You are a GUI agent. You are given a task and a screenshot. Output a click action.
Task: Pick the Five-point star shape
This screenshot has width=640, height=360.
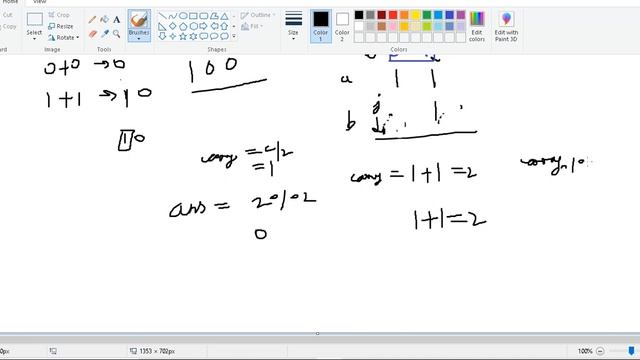click(x=183, y=36)
